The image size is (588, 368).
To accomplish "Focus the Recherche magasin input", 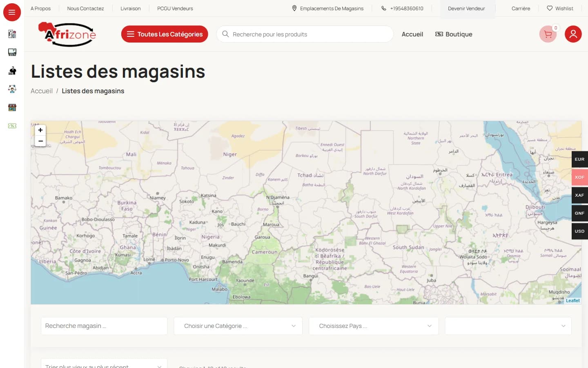I will coord(104,326).
